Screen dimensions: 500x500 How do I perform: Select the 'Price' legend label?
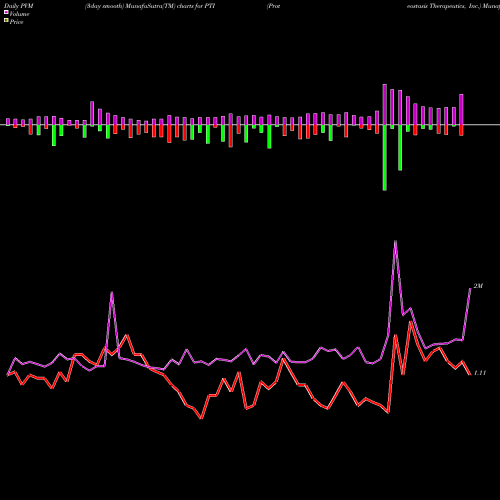tap(16, 22)
